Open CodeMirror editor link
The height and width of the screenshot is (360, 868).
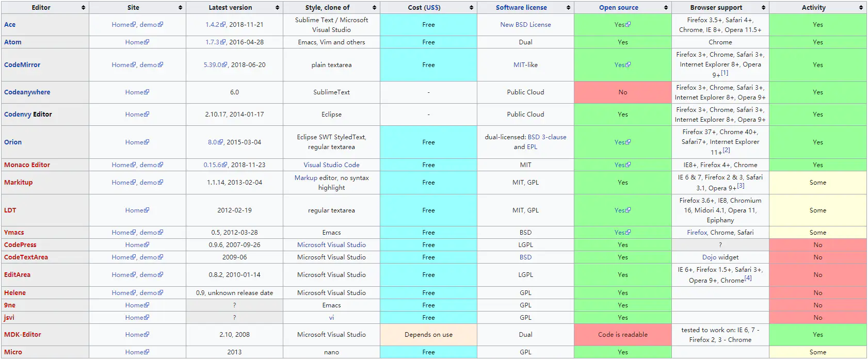(x=22, y=65)
